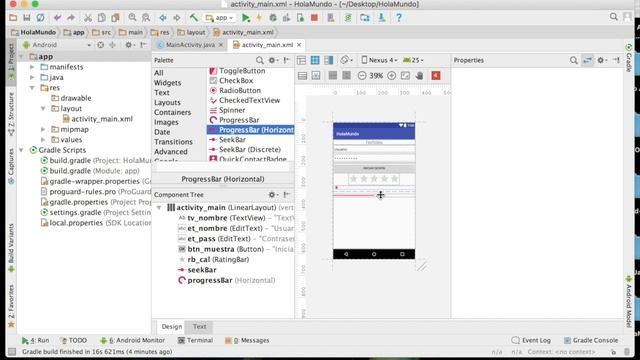Open the Android project view dropdown
The width and height of the screenshot is (640, 360).
56,45
